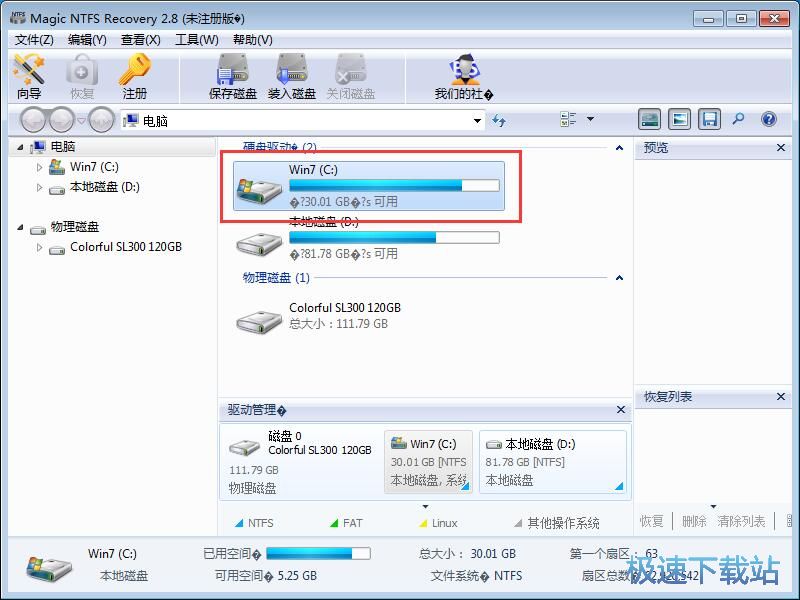Screen dimensions: 800x600
Task: Launch the wizard (向导) tool
Action: pos(29,77)
